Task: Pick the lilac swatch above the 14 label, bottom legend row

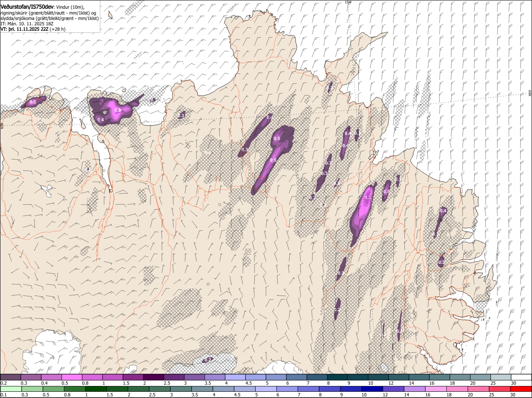Action: [x=414, y=389]
